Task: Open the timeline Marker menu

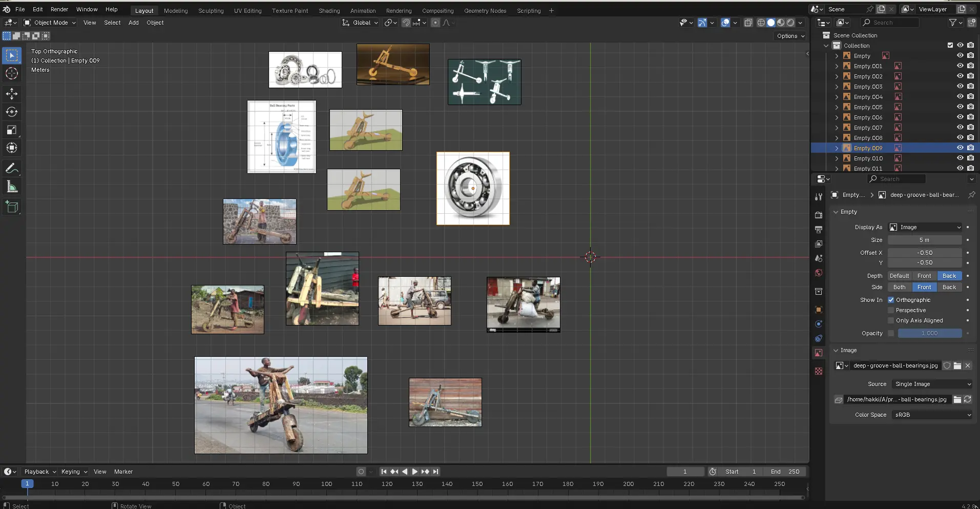Action: (x=123, y=472)
